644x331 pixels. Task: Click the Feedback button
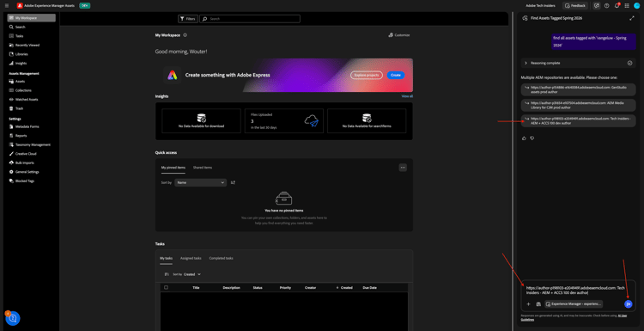575,6
